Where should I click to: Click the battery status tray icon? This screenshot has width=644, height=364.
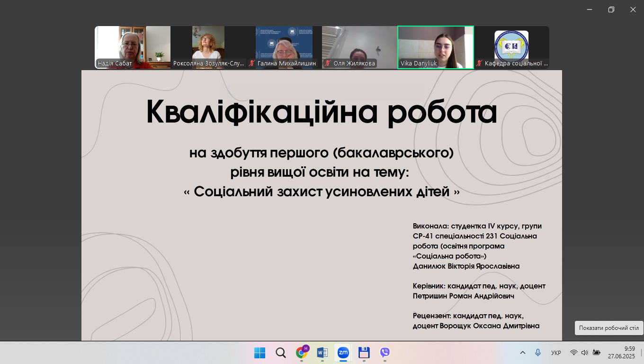[x=596, y=353]
